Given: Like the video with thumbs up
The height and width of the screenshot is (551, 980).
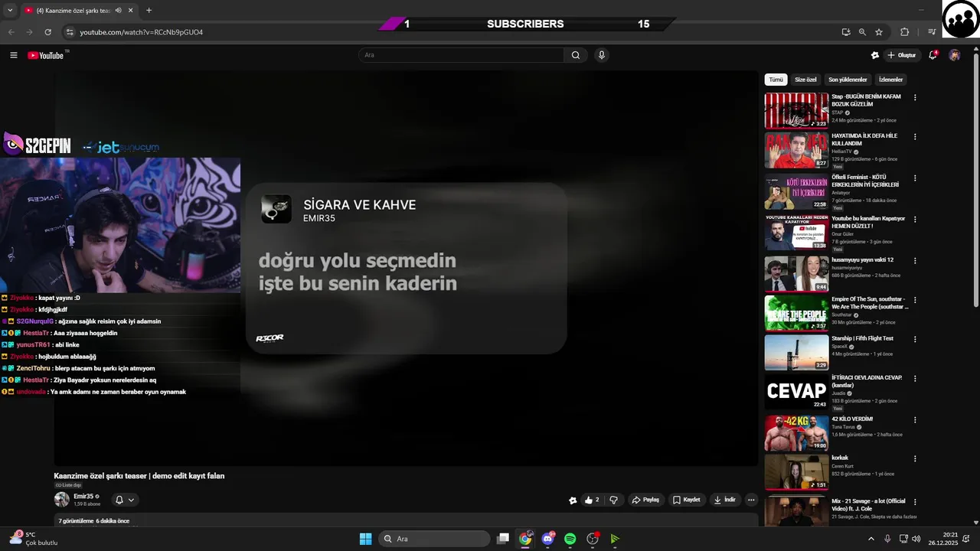Looking at the screenshot, I should 592,500.
